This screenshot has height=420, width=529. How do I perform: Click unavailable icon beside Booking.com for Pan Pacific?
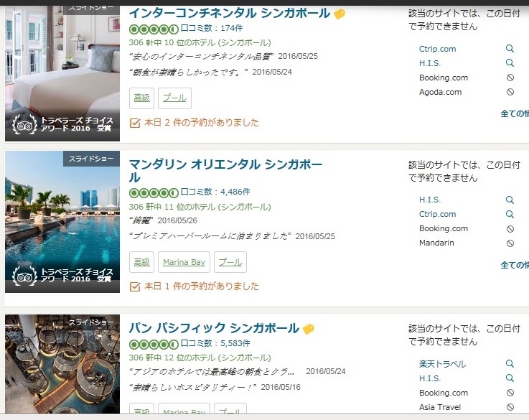tap(510, 393)
